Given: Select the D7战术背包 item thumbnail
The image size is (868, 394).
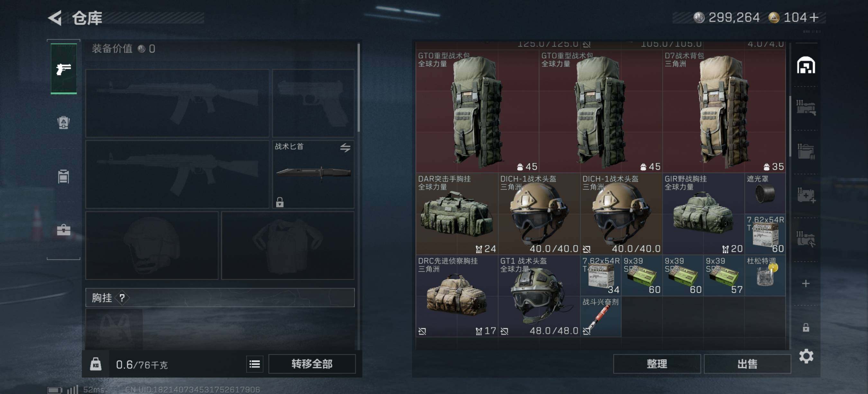Looking at the screenshot, I should point(724,111).
